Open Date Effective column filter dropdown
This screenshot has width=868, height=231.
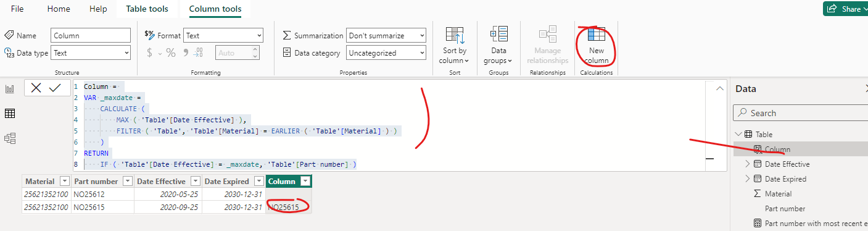(x=195, y=181)
